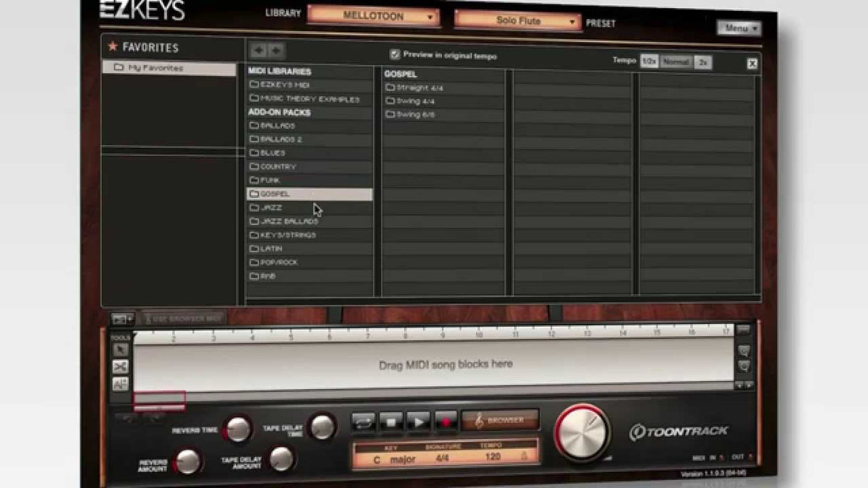This screenshot has width=868, height=488.
Task: Click the favorites star icon
Action: (x=112, y=47)
